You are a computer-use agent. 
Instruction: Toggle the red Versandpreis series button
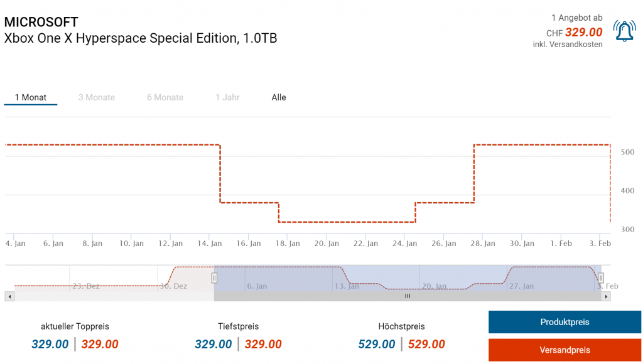coord(565,350)
